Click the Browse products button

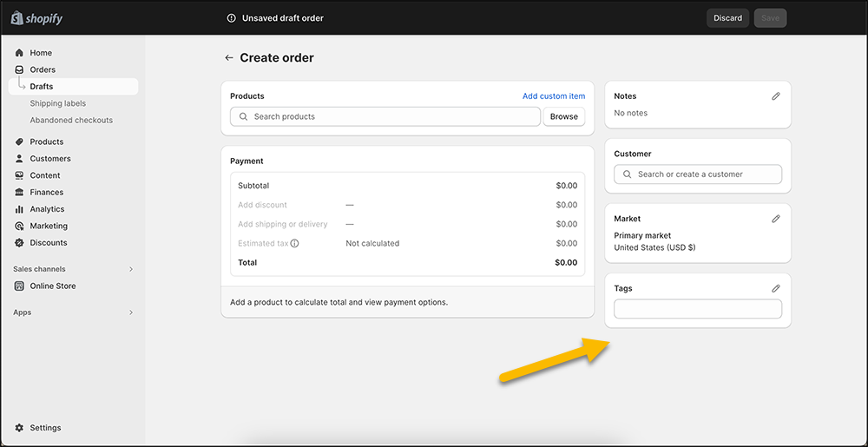[563, 116]
